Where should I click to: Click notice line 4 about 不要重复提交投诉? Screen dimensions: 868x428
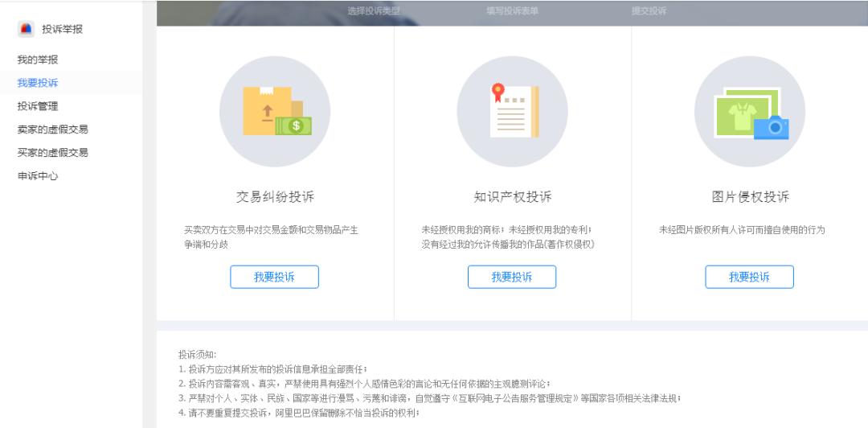[299, 413]
